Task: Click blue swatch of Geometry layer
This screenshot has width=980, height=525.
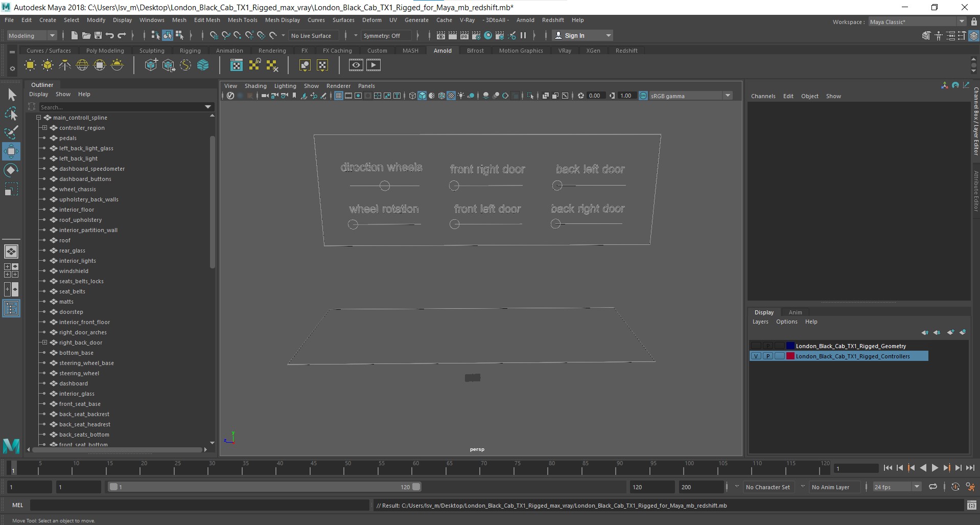Action: tap(790, 346)
